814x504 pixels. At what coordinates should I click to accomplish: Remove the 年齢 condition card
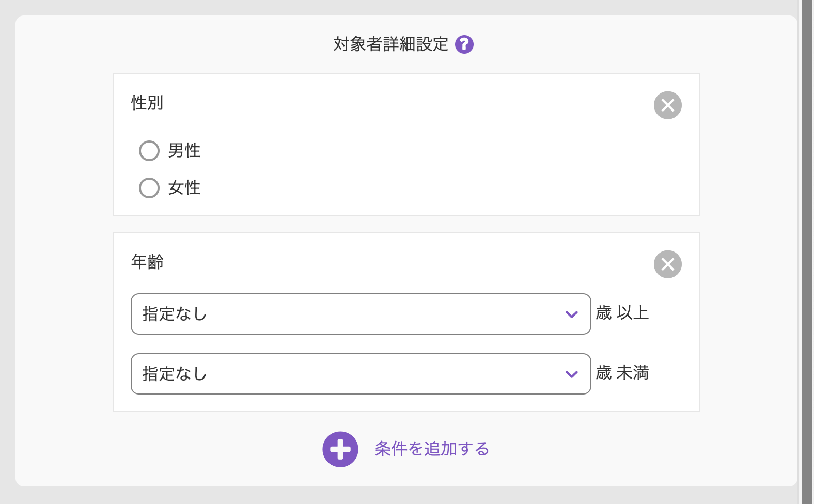667,264
